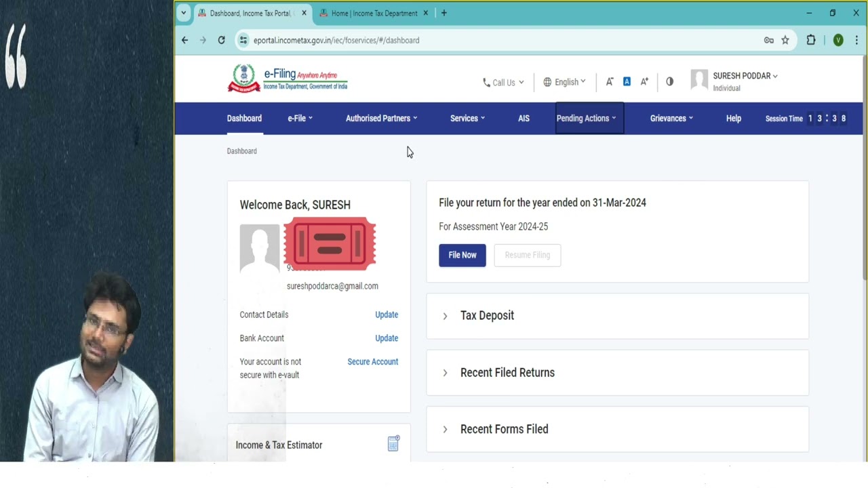Click the Resume Filing button

tap(528, 255)
